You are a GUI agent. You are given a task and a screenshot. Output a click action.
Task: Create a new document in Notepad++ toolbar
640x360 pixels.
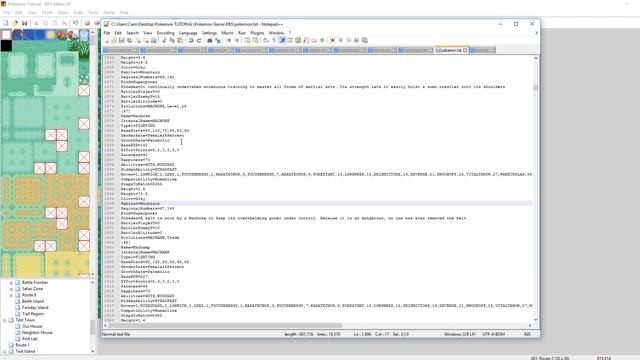106,40
